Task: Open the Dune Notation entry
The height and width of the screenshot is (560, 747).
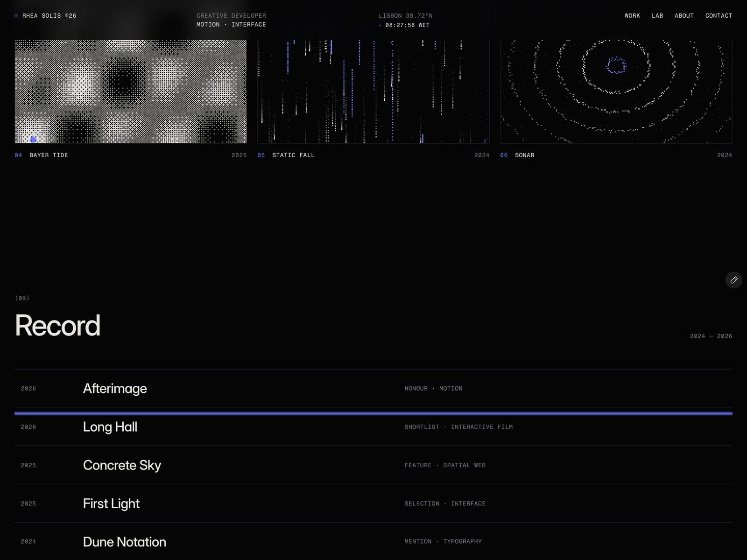Action: click(x=373, y=541)
